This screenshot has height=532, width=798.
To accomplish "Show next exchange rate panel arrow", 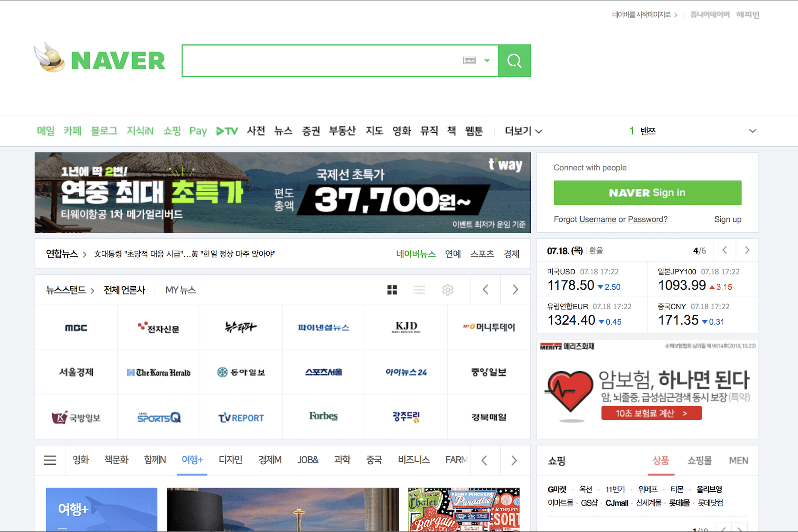I will [747, 250].
